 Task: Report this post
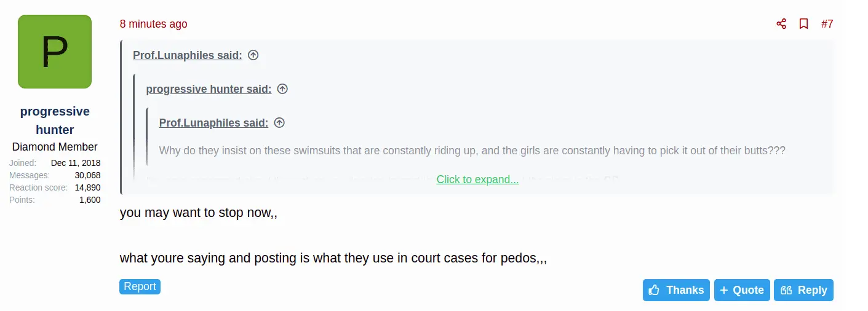[140, 286]
